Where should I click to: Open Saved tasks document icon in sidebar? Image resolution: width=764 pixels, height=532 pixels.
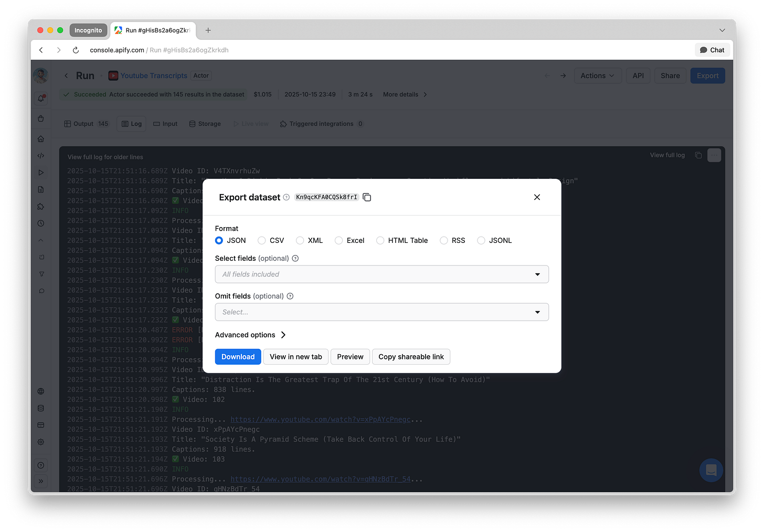point(41,189)
